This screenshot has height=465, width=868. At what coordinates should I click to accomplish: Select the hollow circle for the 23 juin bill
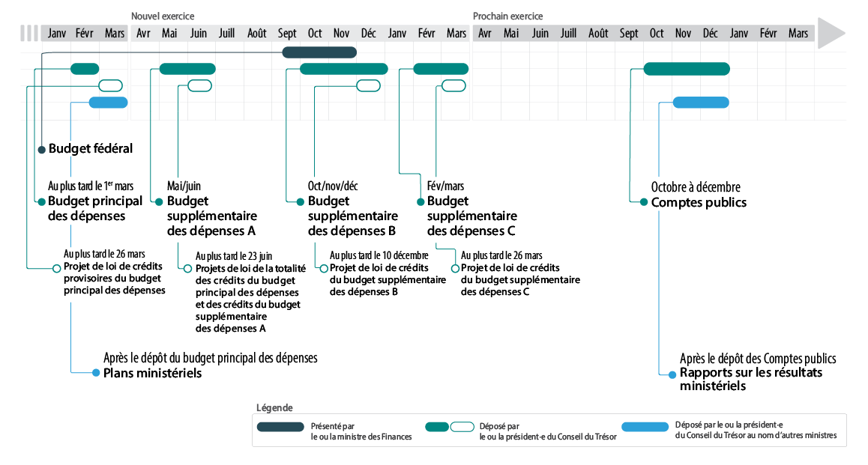click(187, 268)
